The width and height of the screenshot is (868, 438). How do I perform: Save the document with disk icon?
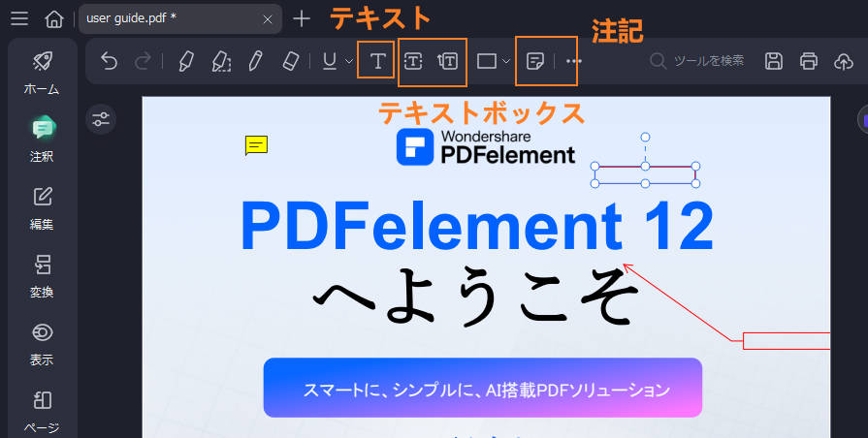pyautogui.click(x=774, y=61)
